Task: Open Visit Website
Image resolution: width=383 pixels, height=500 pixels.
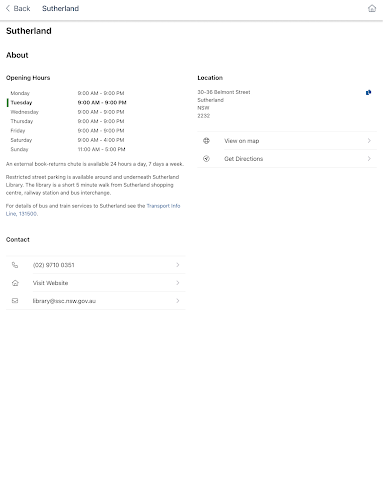Action: pyautogui.click(x=96, y=283)
